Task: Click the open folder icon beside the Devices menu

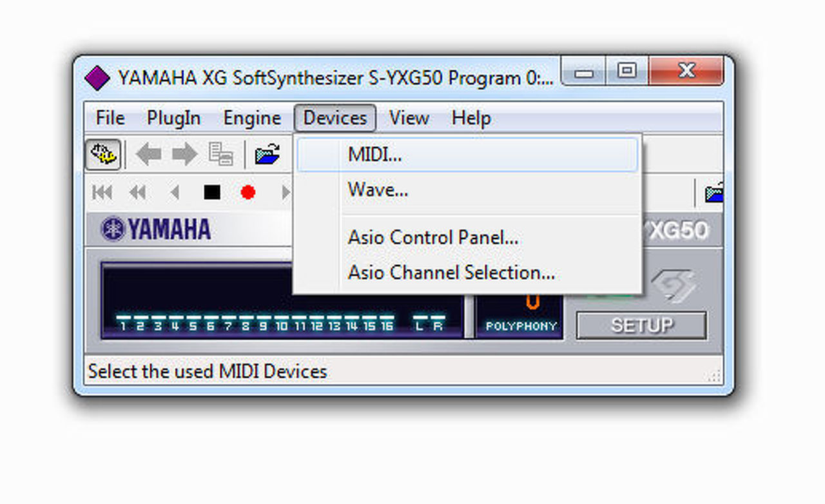Action: [x=267, y=155]
